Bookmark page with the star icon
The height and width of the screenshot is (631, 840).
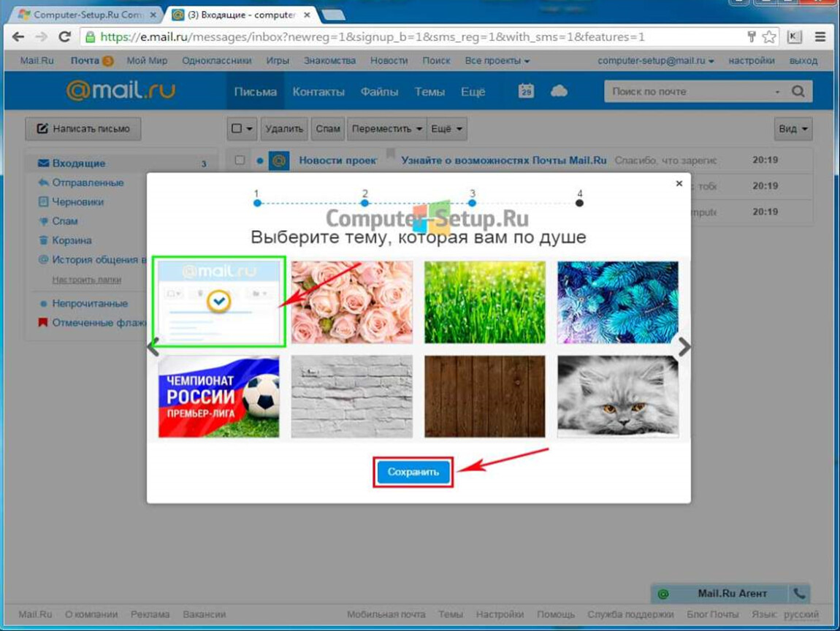tap(769, 37)
